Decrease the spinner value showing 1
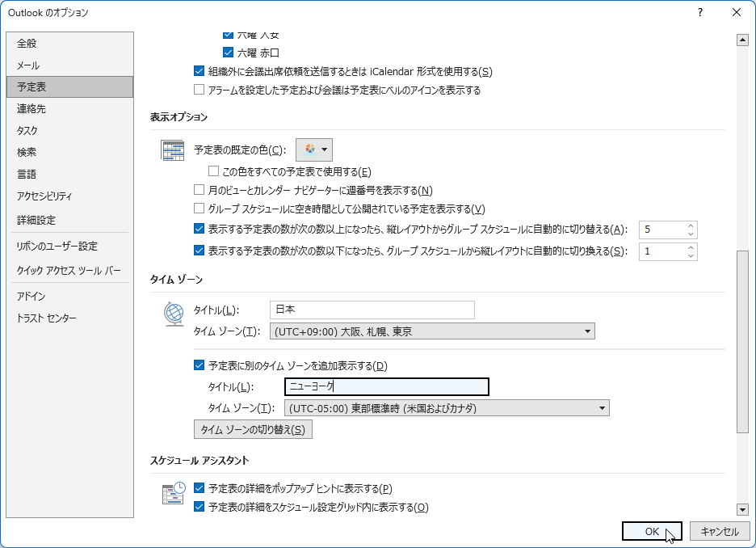 (x=691, y=255)
